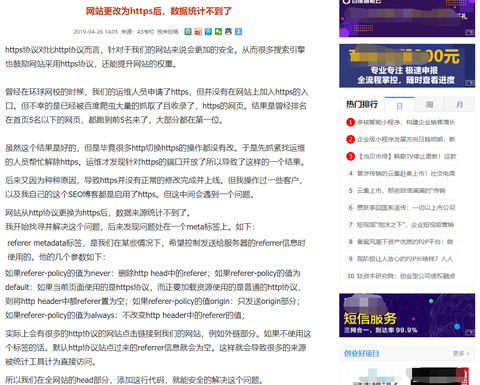The height and width of the screenshot is (385, 480).
Task: Open the 专业专注 极速申报 banner ad
Action: pos(407,66)
